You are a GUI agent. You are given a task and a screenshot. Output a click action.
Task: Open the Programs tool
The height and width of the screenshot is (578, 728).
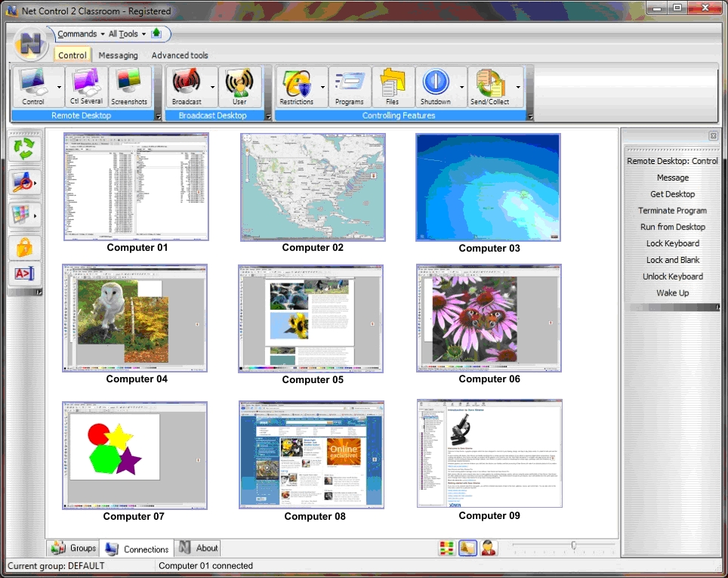coord(349,87)
